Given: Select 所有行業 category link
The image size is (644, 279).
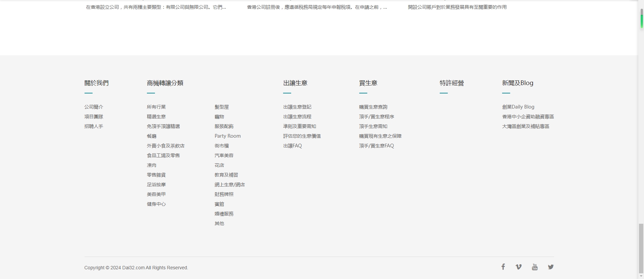Looking at the screenshot, I should click(156, 107).
